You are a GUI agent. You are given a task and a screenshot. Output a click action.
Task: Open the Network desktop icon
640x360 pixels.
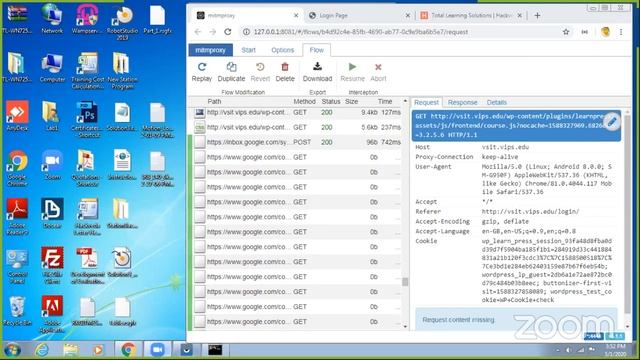click(52, 19)
